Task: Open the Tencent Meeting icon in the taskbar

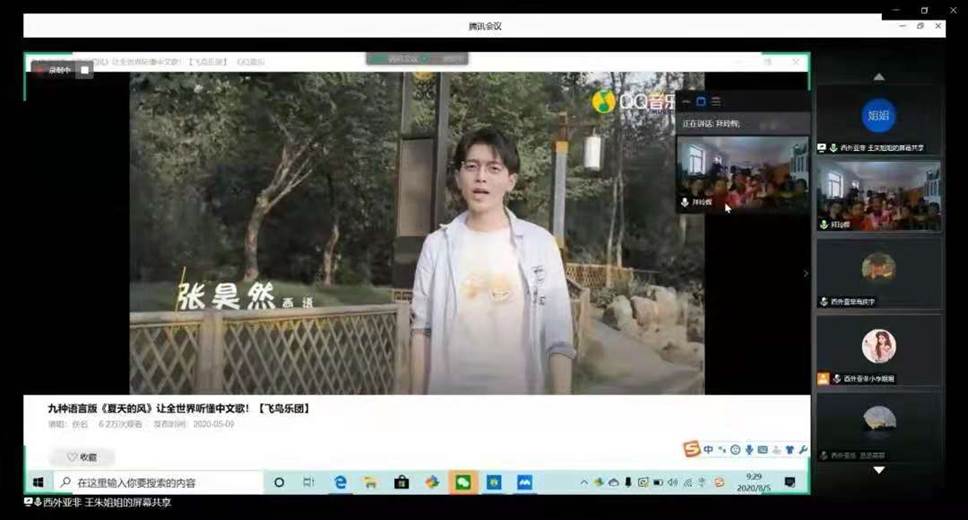Action: (524, 482)
